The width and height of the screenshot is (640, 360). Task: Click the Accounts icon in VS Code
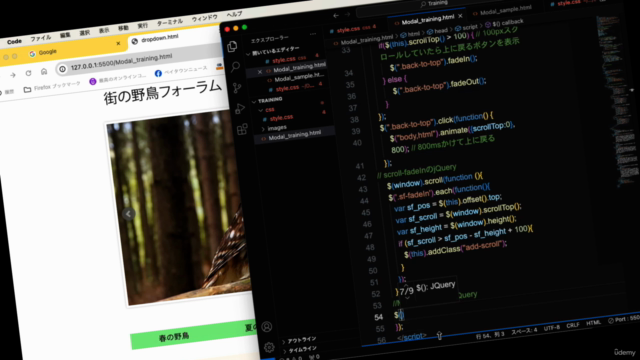[267, 327]
